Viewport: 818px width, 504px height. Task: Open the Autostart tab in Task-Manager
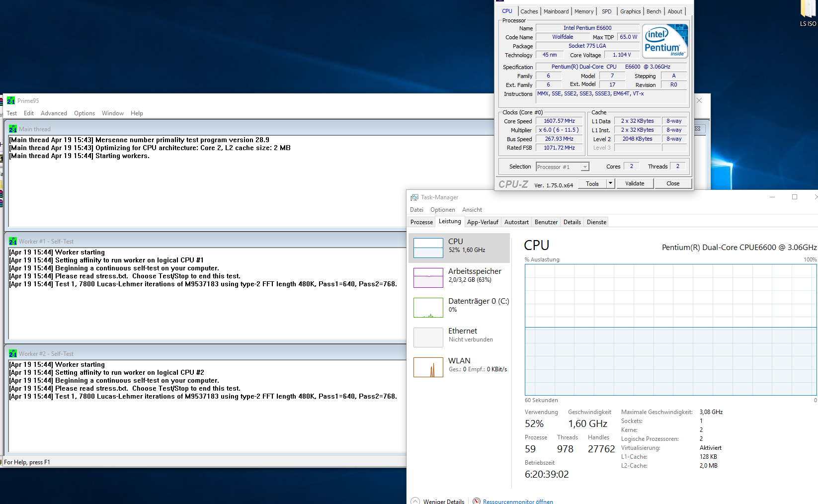[x=516, y=222]
